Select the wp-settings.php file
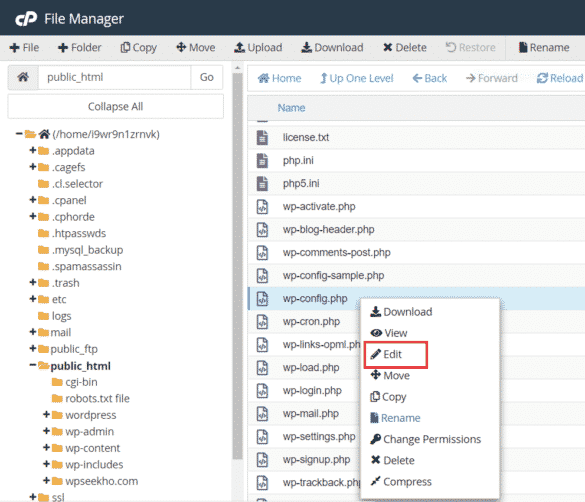 [319, 436]
